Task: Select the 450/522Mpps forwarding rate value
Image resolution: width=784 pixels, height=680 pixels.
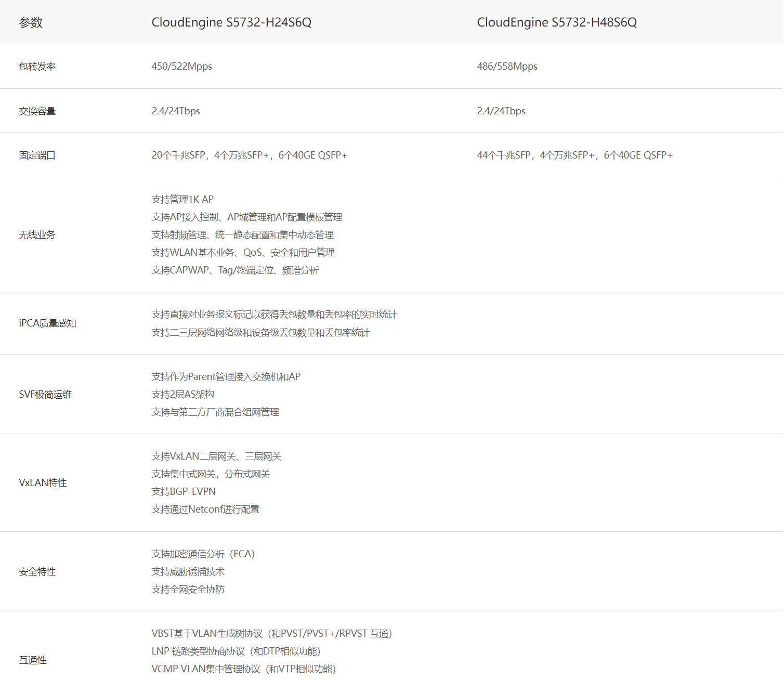Action: 181,67
